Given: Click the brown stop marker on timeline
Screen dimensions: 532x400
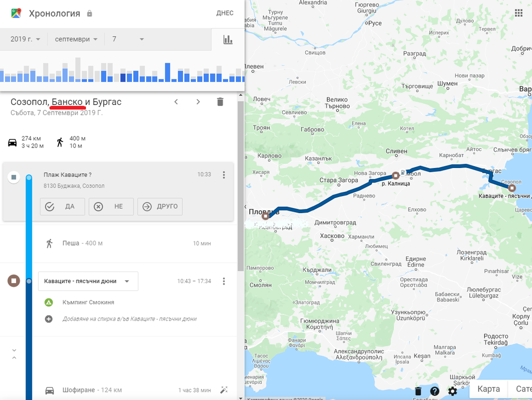Looking at the screenshot, I should [14, 281].
